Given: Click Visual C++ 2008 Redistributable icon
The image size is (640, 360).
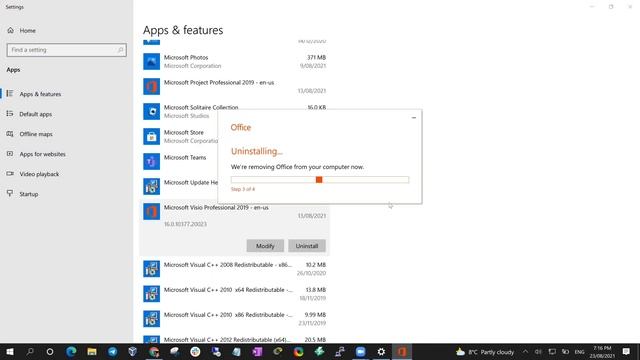Looking at the screenshot, I should tap(151, 269).
